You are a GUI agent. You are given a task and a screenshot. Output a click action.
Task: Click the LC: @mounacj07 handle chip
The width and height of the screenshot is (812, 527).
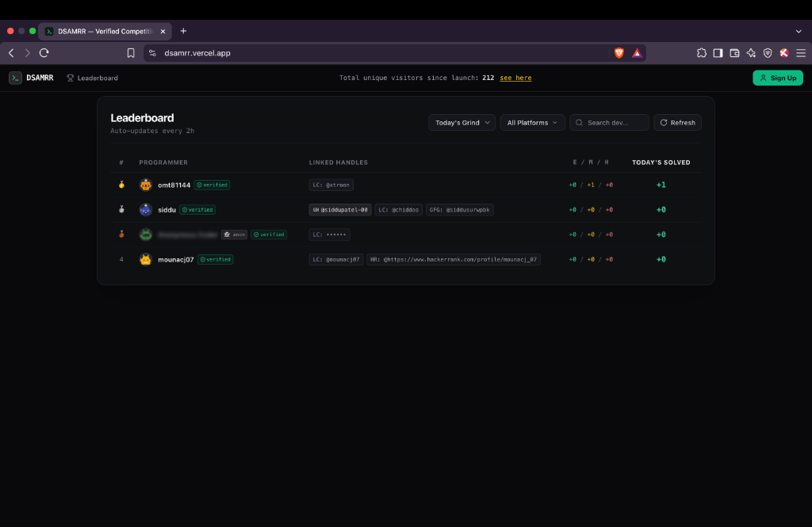click(x=336, y=259)
